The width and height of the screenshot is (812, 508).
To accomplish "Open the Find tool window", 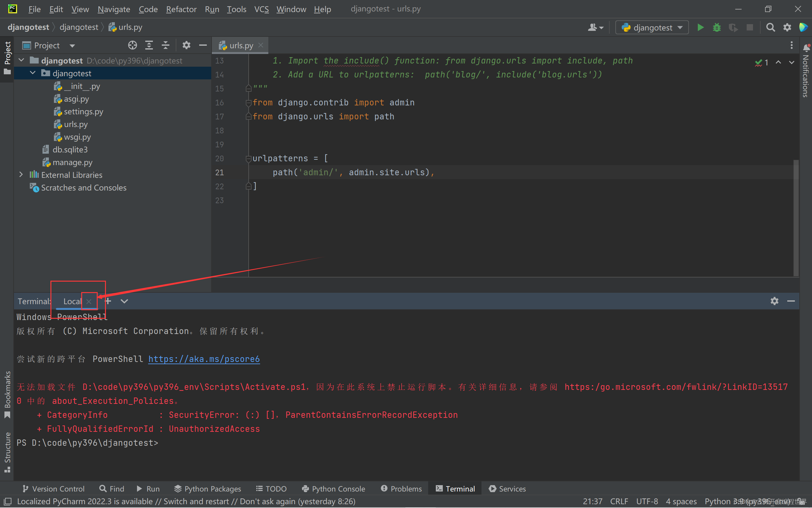I will (112, 489).
